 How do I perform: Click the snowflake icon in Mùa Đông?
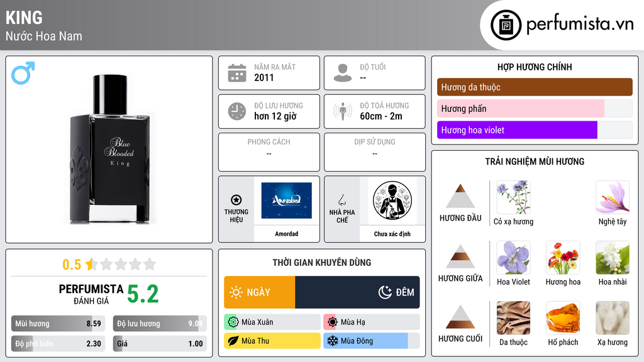pos(332,341)
